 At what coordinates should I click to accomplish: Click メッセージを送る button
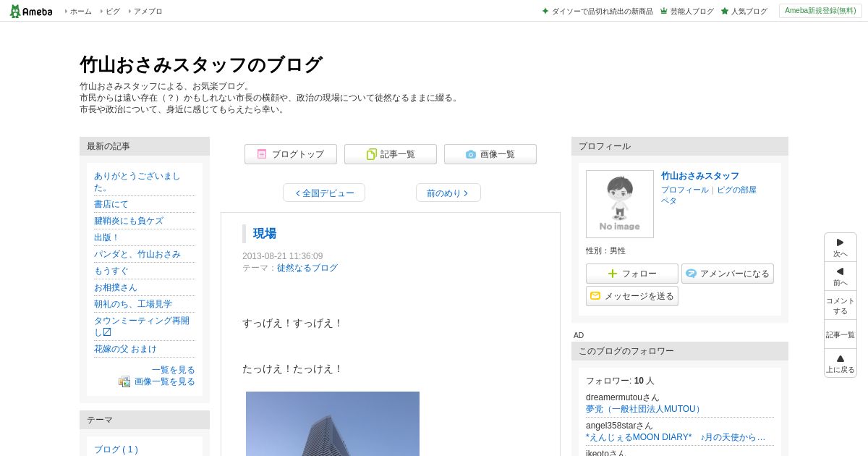[x=632, y=296]
